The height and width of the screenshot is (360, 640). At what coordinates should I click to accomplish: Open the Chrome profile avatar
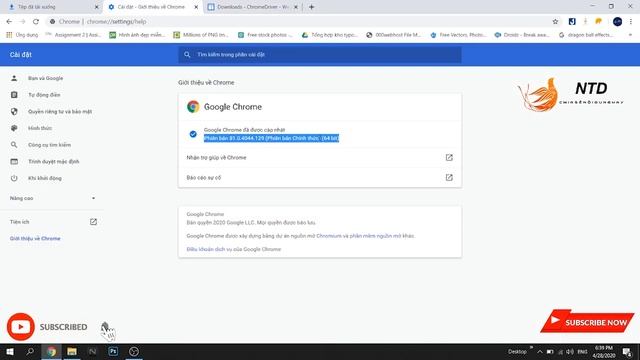pyautogui.click(x=617, y=22)
